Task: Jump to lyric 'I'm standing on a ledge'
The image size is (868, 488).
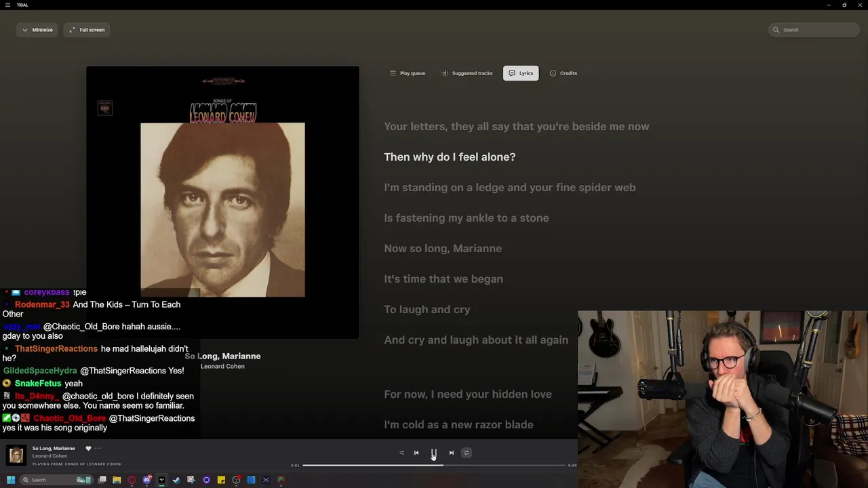Action: point(510,188)
